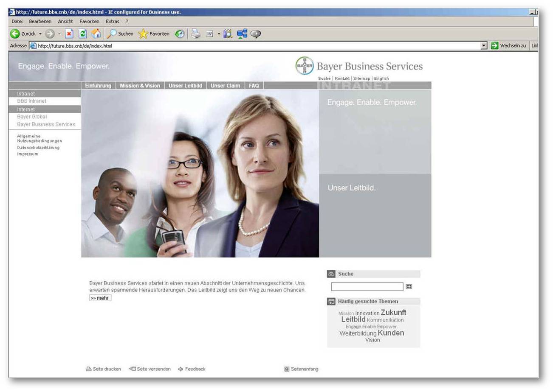Open BBS Intranet in the sidebar

(32, 101)
